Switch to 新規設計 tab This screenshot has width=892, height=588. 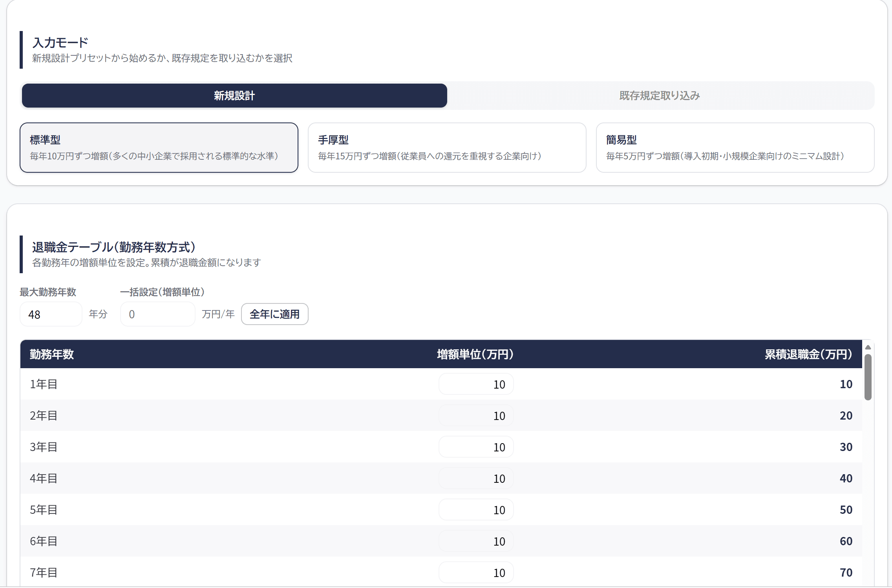[234, 95]
